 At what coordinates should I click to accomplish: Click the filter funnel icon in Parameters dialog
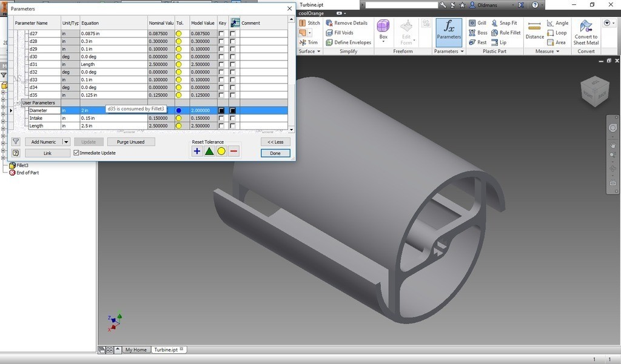click(x=16, y=142)
